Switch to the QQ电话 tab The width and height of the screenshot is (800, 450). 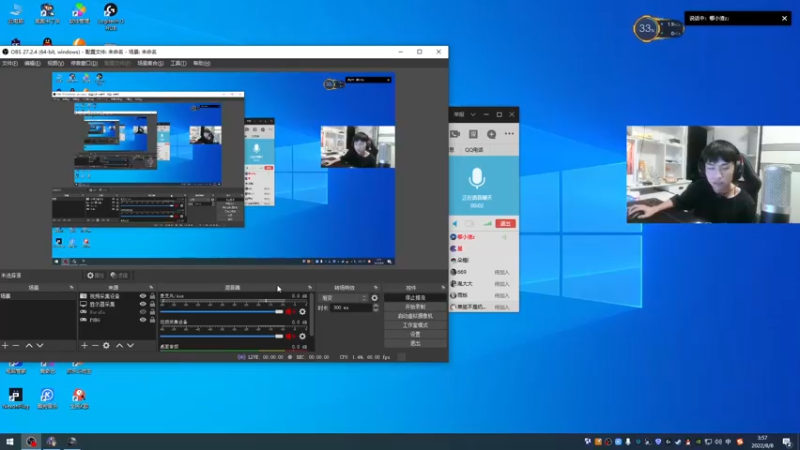[473, 150]
